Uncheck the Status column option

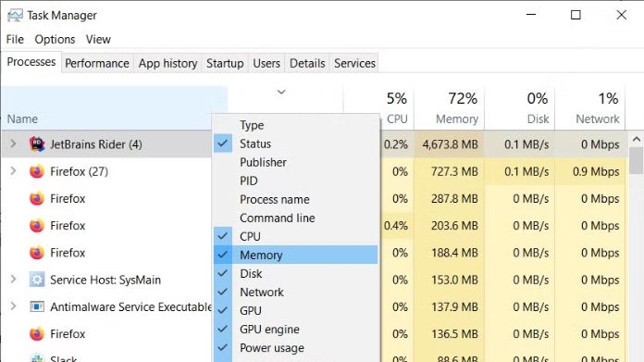point(295,144)
